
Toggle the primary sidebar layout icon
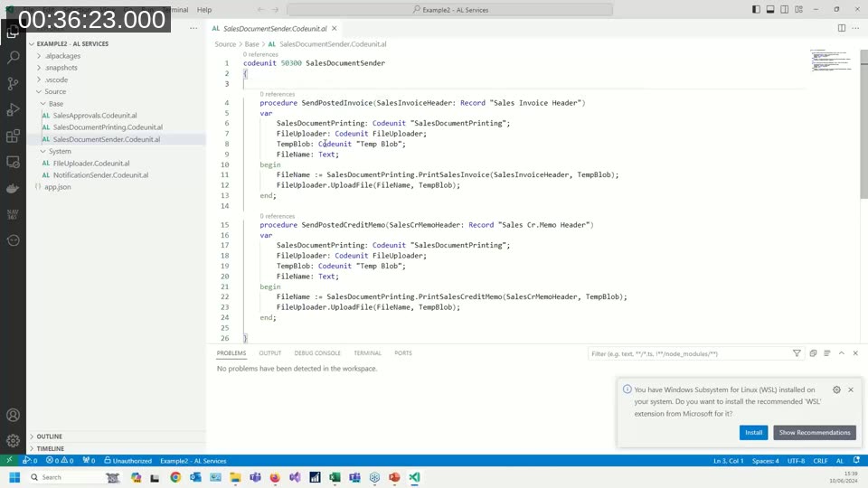756,9
